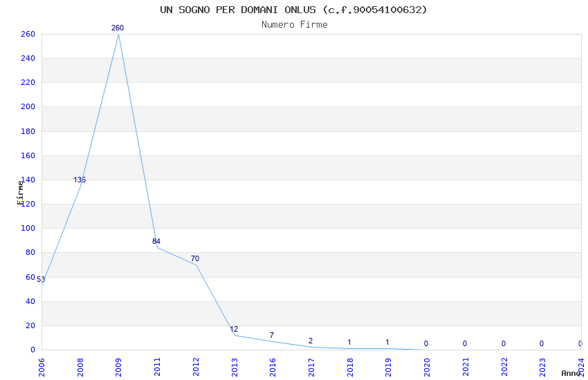Click the x-axis year label 2021
Image resolution: width=588 pixels, height=380 pixels.
click(466, 367)
